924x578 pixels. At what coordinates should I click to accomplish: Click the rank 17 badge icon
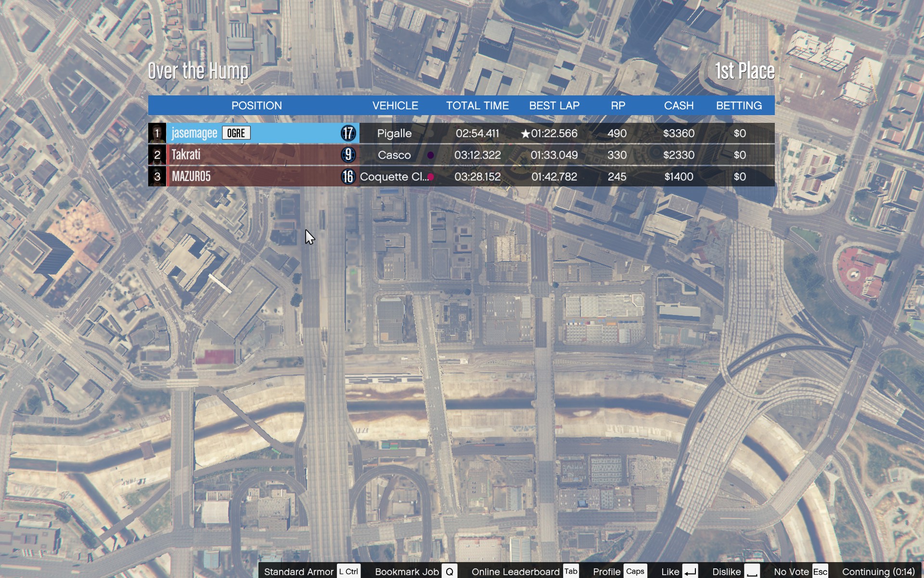point(348,133)
